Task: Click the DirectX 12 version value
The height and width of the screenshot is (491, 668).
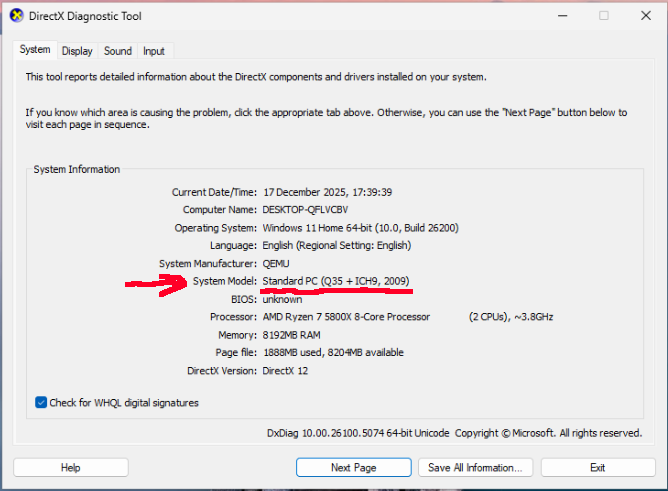Action: click(285, 371)
